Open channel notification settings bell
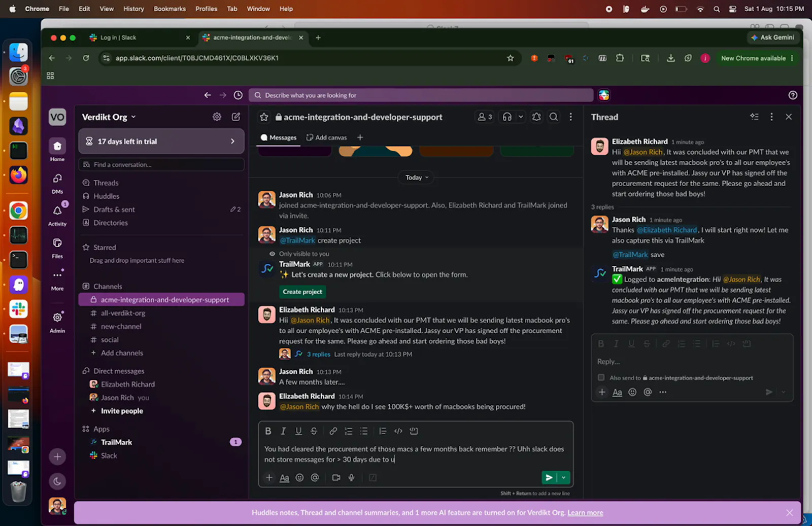This screenshot has height=526, width=812. click(536, 117)
